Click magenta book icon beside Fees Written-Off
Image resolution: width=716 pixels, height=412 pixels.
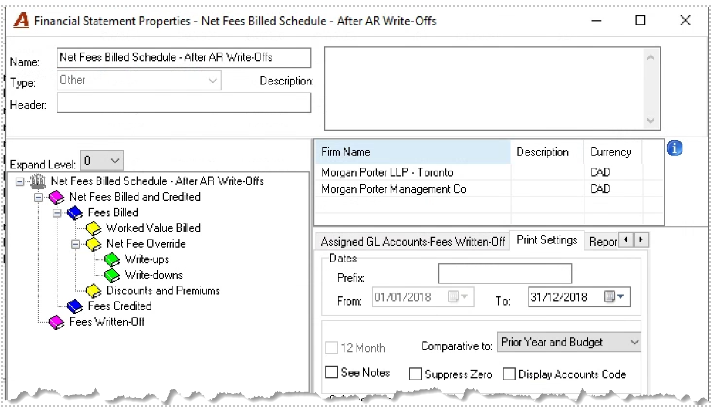pyautogui.click(x=56, y=322)
